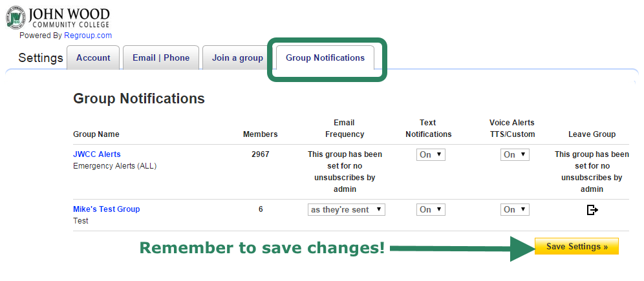Click the Email Frequency column header

345,129
